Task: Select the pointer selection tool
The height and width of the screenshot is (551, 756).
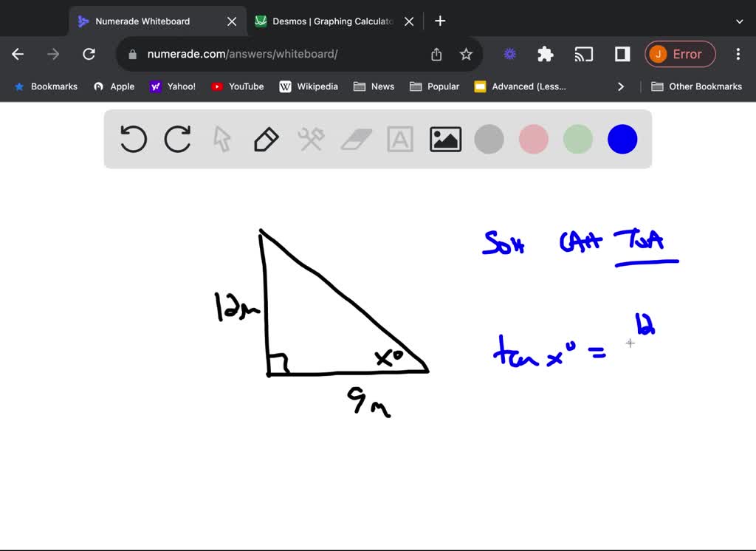Action: tap(221, 139)
